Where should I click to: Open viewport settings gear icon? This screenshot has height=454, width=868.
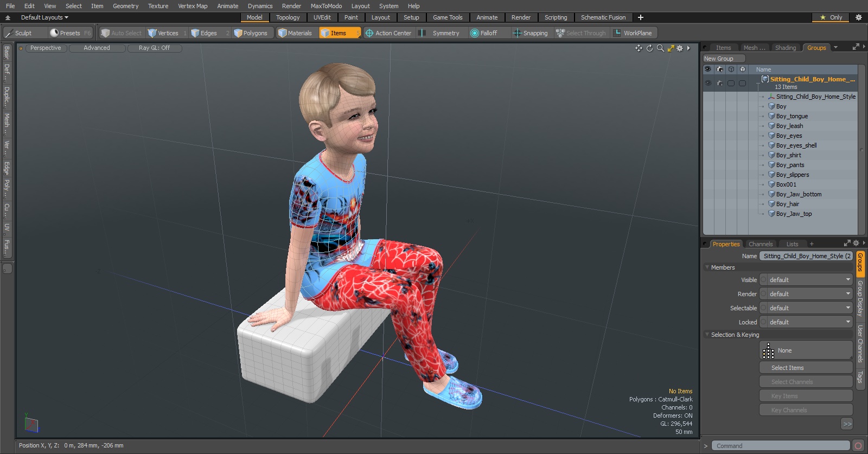(x=680, y=48)
